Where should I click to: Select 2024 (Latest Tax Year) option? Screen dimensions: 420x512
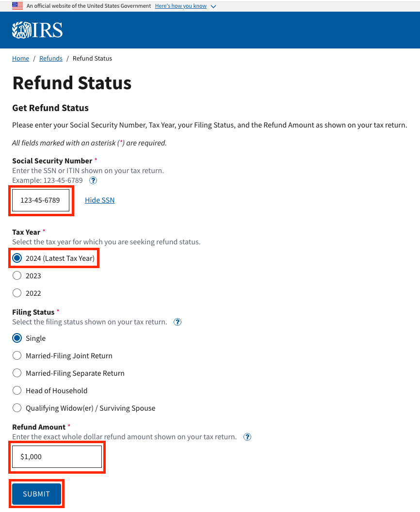(x=17, y=258)
